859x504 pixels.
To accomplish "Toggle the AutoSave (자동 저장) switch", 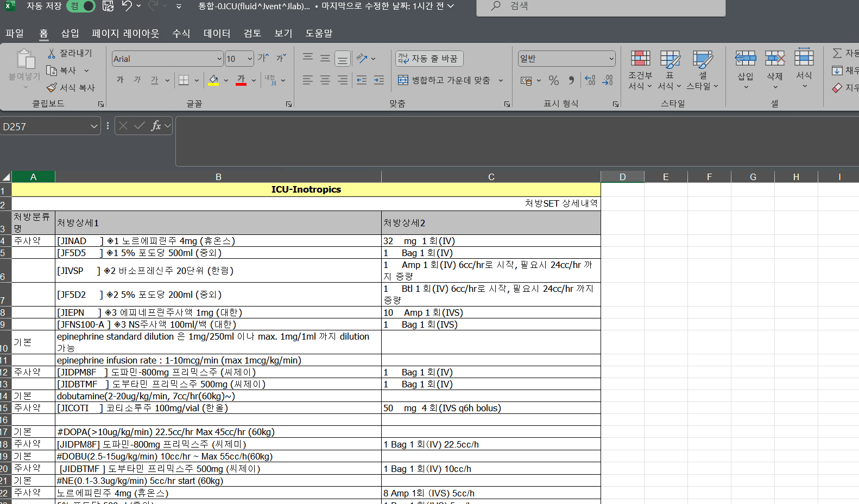I will point(81,6).
